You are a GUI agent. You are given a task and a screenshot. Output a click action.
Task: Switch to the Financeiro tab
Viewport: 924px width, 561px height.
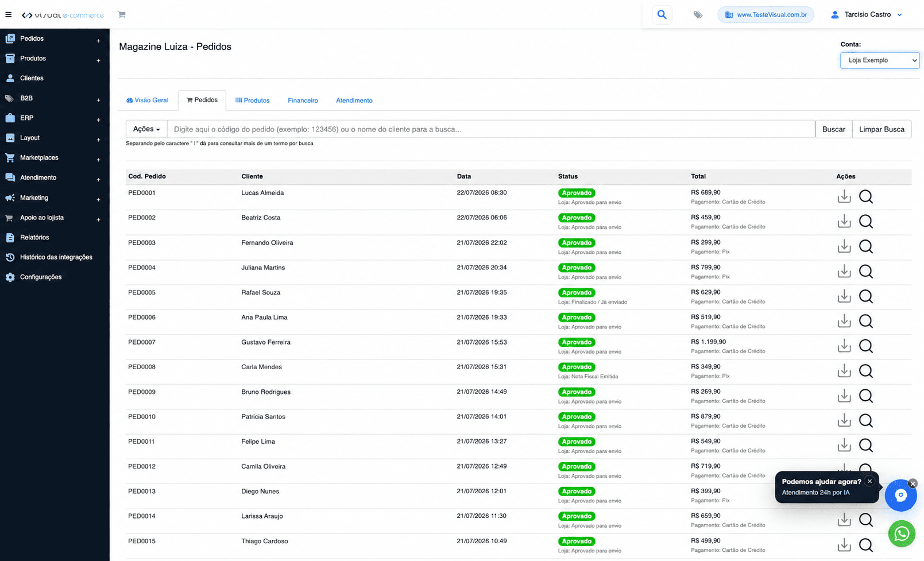click(303, 100)
